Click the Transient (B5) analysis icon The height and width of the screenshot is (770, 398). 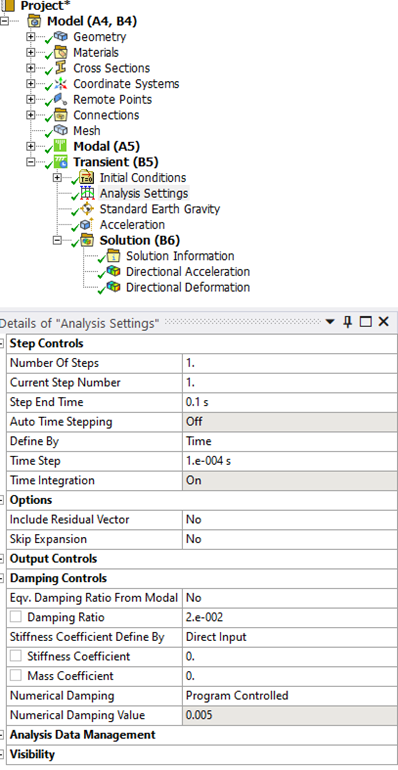click(x=61, y=162)
